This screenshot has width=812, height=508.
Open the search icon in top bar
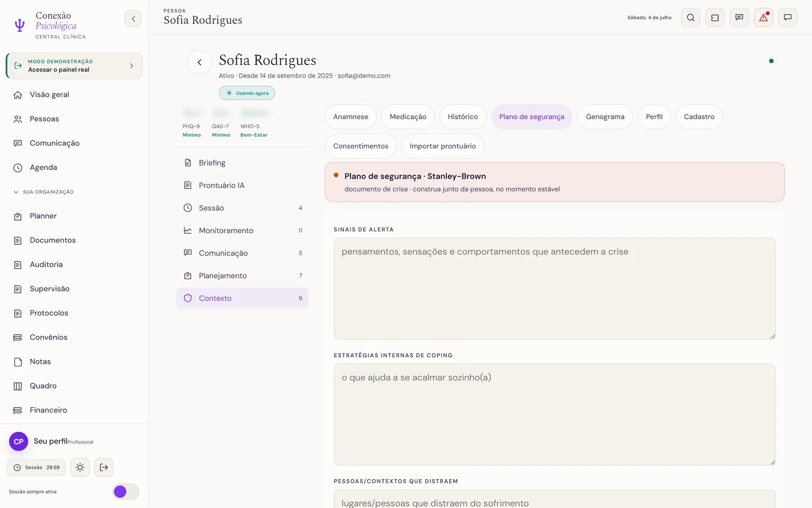[691, 18]
